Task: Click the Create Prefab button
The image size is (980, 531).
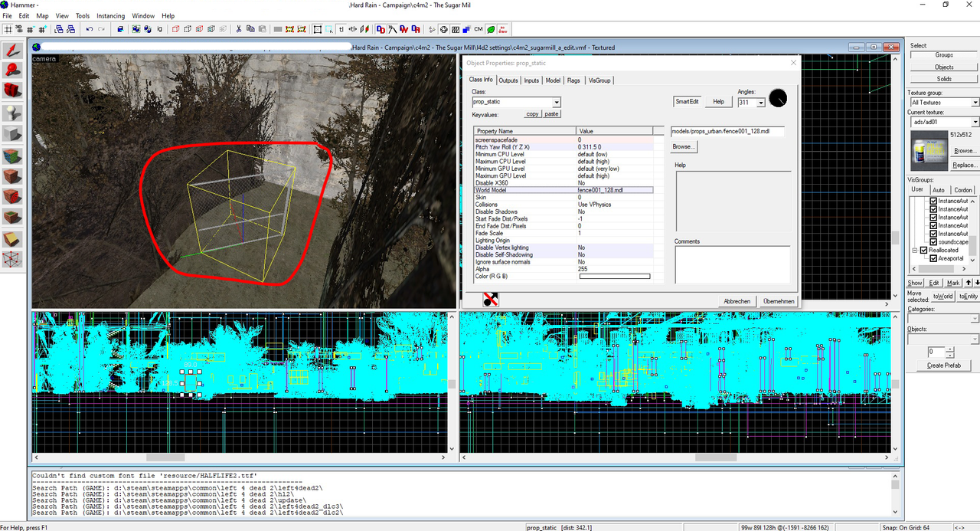Action: pyautogui.click(x=944, y=365)
